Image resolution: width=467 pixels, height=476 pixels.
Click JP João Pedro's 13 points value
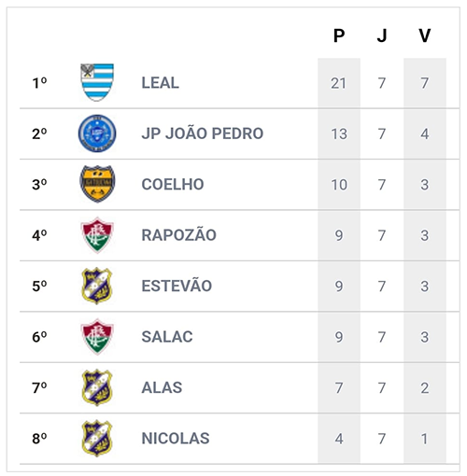point(339,134)
